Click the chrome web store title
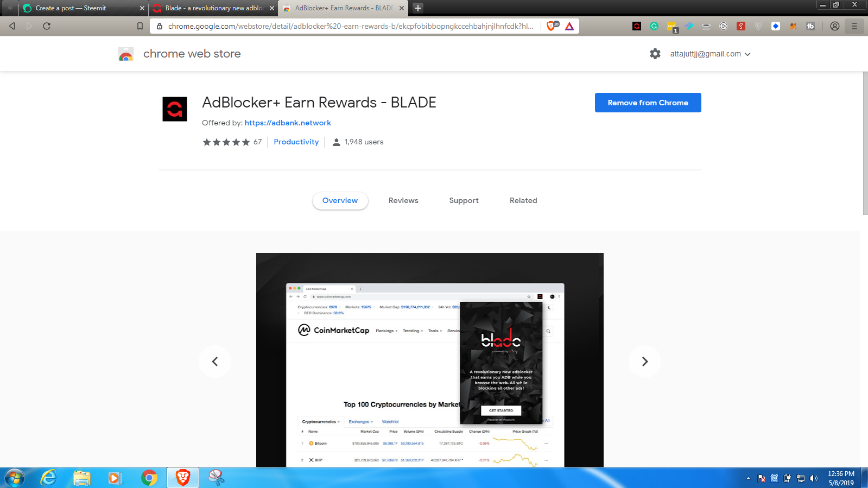The height and width of the screenshot is (488, 868). [x=192, y=54]
